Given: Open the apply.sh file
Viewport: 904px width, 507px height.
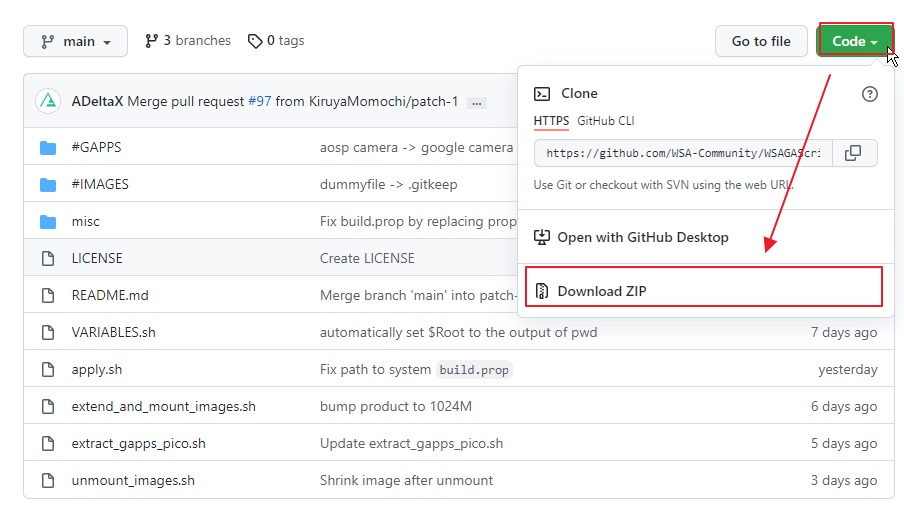Looking at the screenshot, I should (x=97, y=369).
